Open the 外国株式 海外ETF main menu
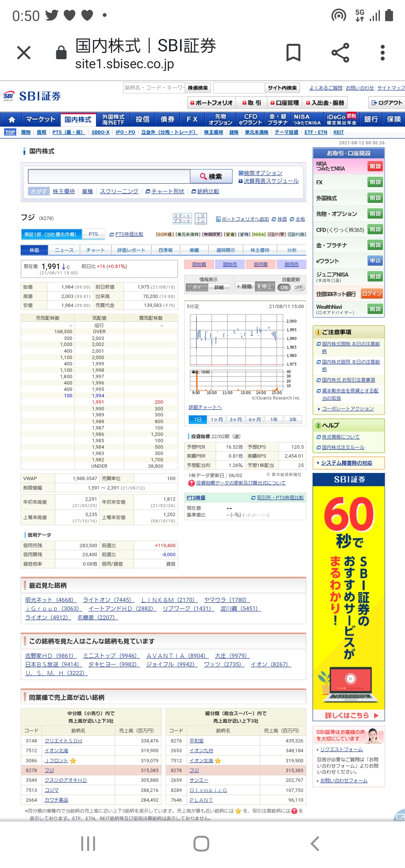The image size is (405, 868). tap(113, 120)
